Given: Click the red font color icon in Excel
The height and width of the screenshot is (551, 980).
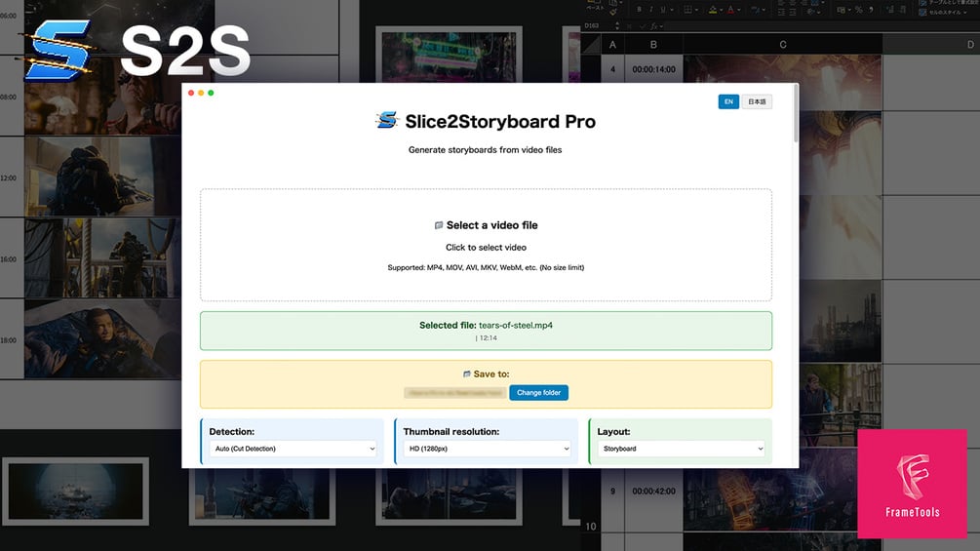Looking at the screenshot, I should pyautogui.click(x=730, y=10).
